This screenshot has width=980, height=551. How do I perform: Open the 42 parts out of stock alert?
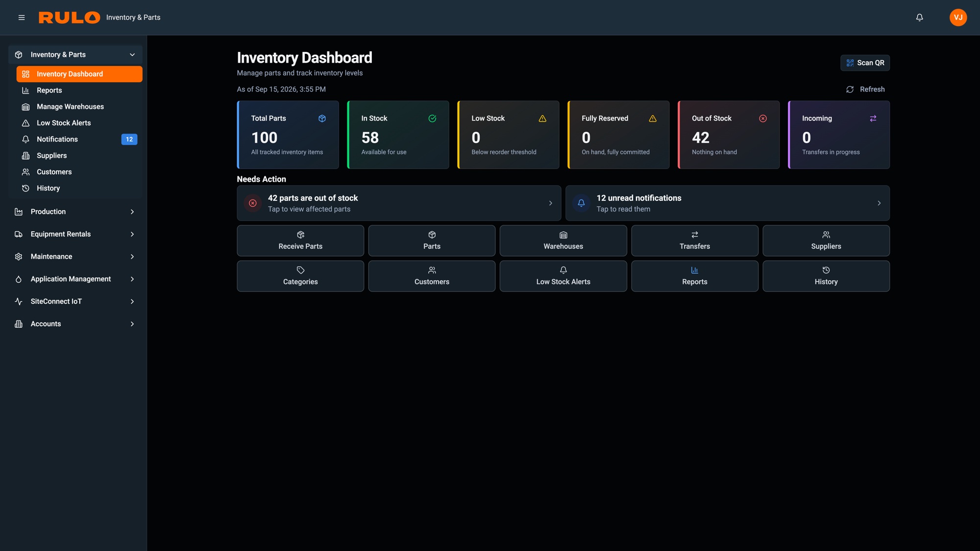click(399, 203)
